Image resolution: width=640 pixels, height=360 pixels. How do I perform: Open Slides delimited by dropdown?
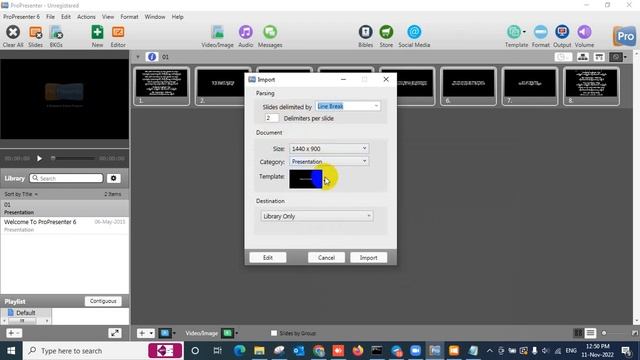tap(348, 106)
